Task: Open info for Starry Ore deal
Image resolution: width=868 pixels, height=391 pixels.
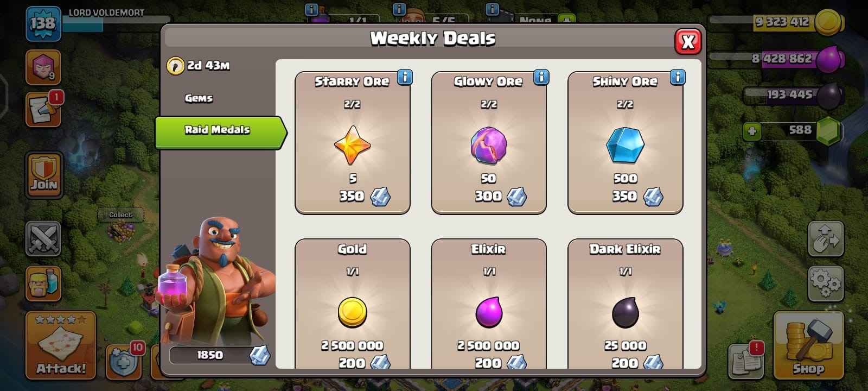Action: click(405, 77)
